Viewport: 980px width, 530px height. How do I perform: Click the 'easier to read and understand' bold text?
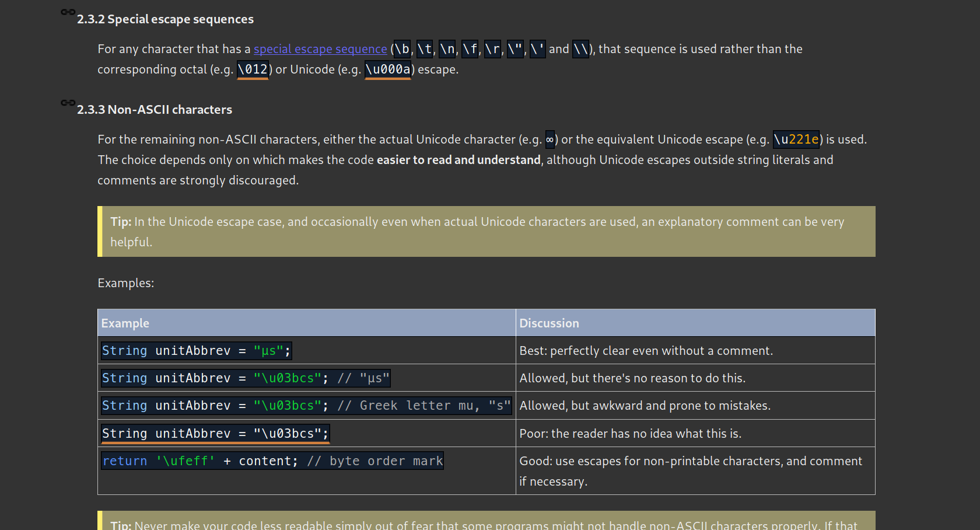click(459, 160)
